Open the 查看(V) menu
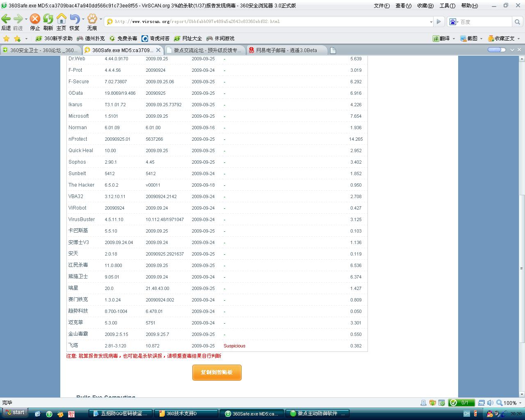525x420 pixels. pos(403,5)
